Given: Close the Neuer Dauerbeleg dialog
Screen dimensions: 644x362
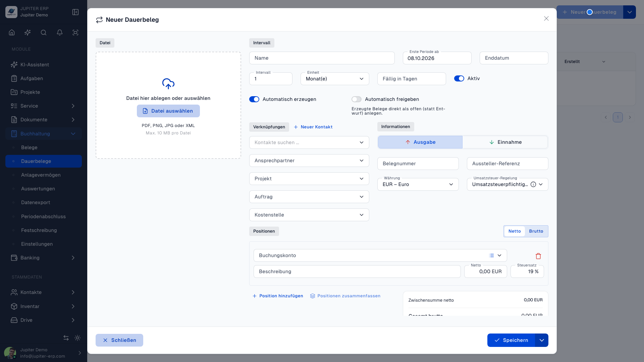Looking at the screenshot, I should tap(546, 18).
